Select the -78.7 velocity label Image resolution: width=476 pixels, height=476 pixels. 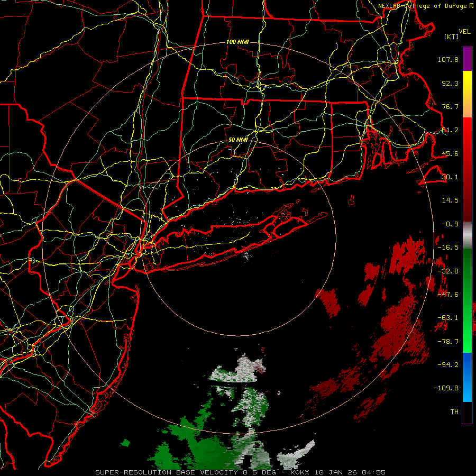pos(448,342)
